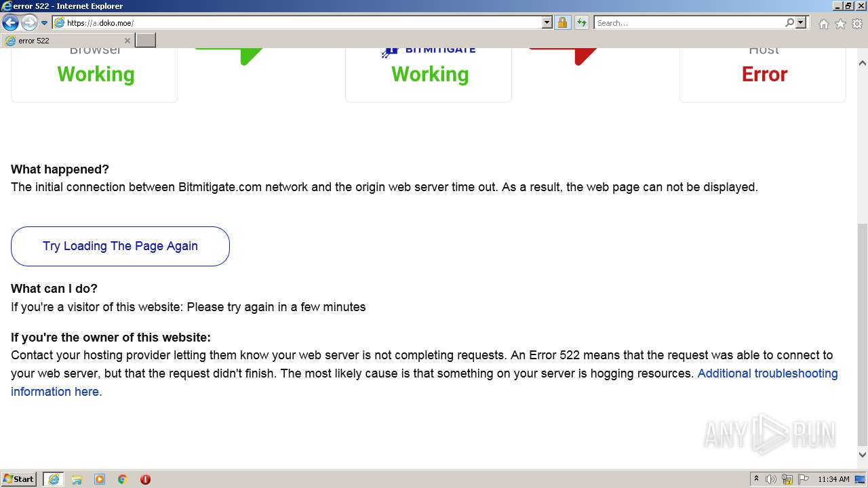The height and width of the screenshot is (488, 868).
Task: Click the scrollbar up arrow
Action: click(863, 63)
